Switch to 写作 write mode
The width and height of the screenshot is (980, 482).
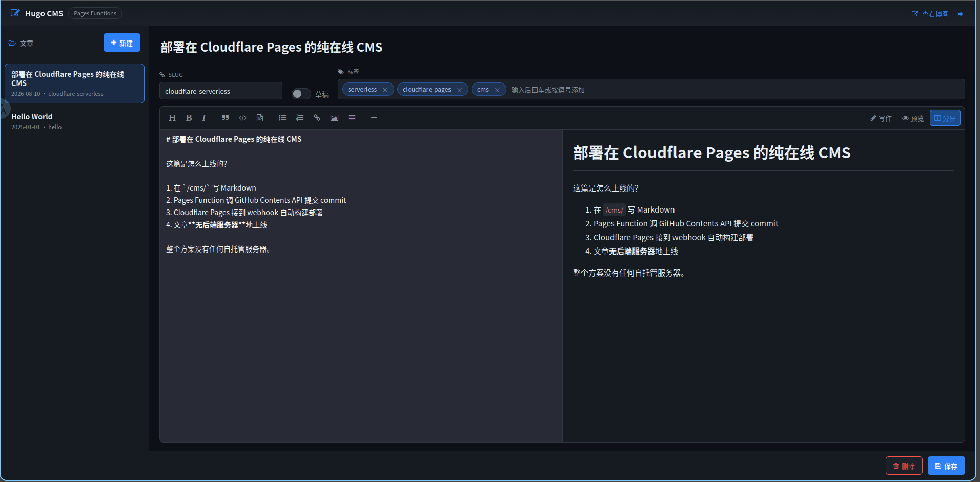tap(881, 118)
